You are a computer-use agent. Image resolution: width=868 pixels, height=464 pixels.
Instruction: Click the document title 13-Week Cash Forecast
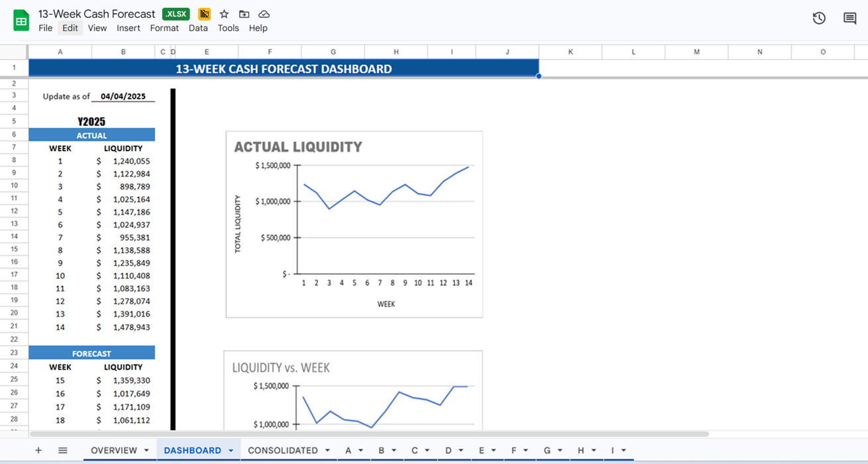click(x=97, y=14)
